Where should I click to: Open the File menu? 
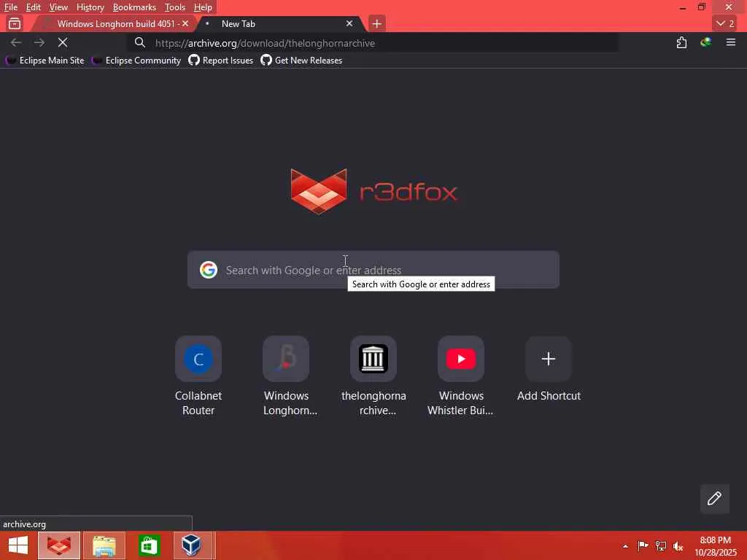pos(10,7)
